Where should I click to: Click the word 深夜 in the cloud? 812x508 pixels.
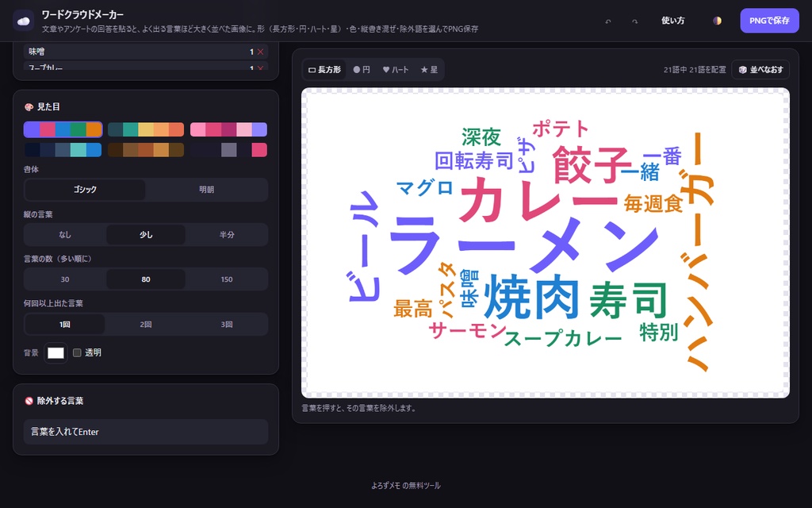[x=481, y=137]
